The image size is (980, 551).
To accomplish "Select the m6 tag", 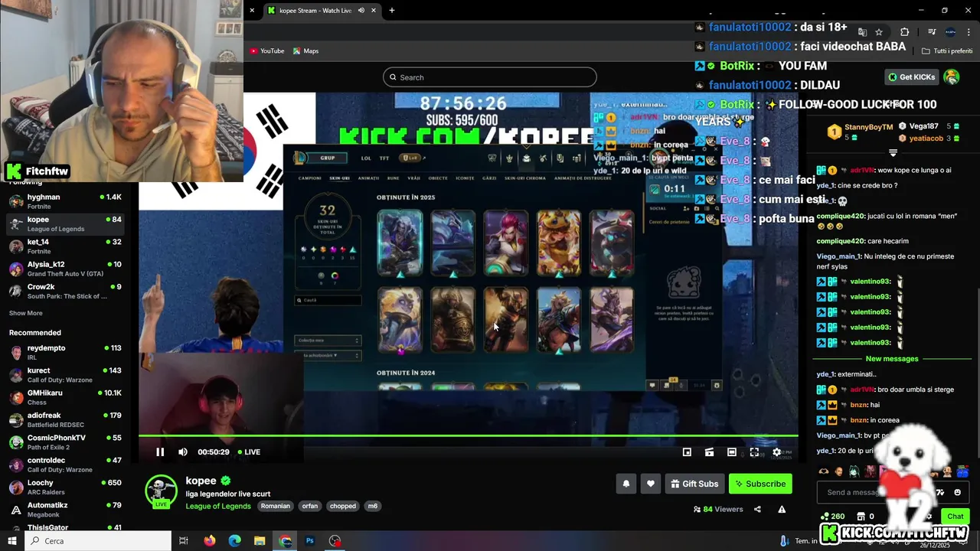I will [x=373, y=506].
